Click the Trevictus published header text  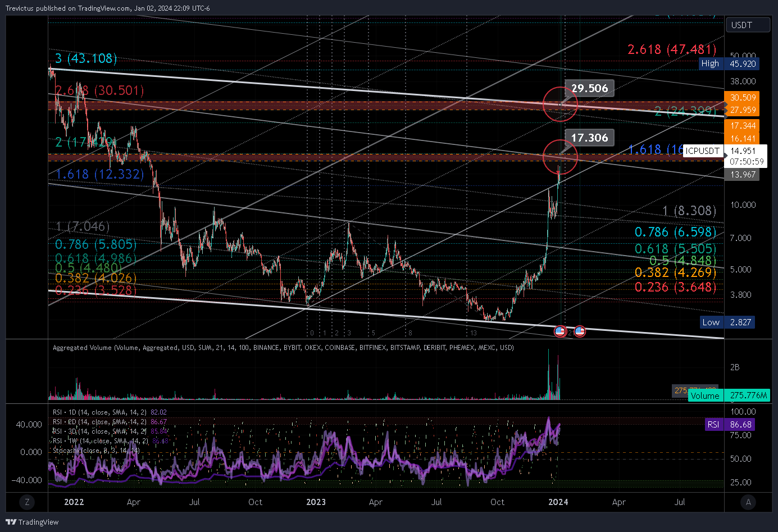(108, 8)
